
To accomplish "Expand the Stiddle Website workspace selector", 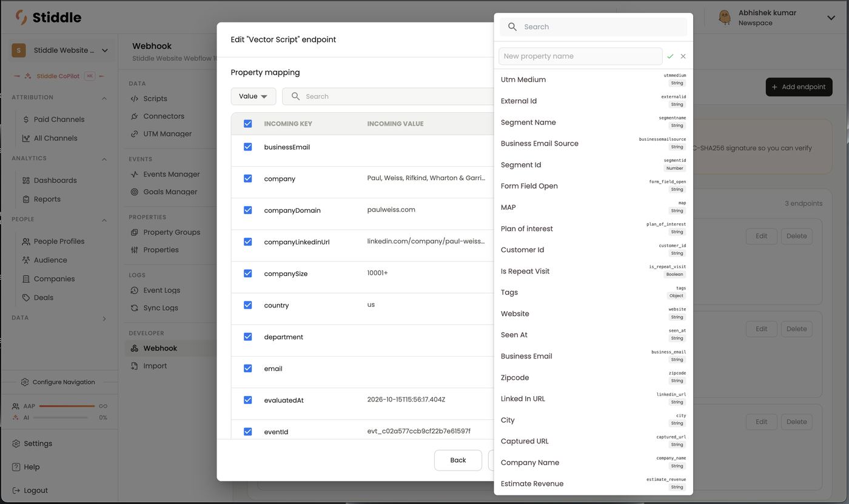I will (x=61, y=50).
